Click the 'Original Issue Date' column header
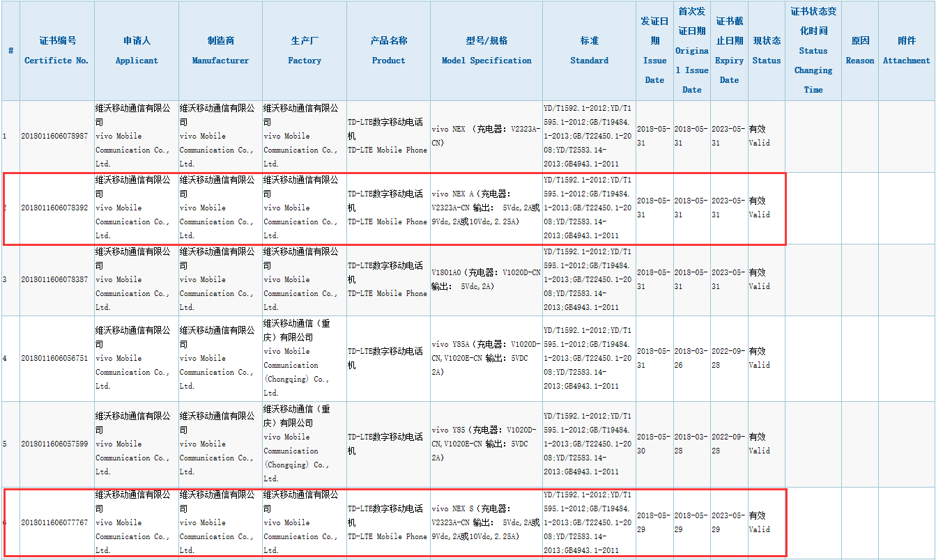 pyautogui.click(x=692, y=51)
